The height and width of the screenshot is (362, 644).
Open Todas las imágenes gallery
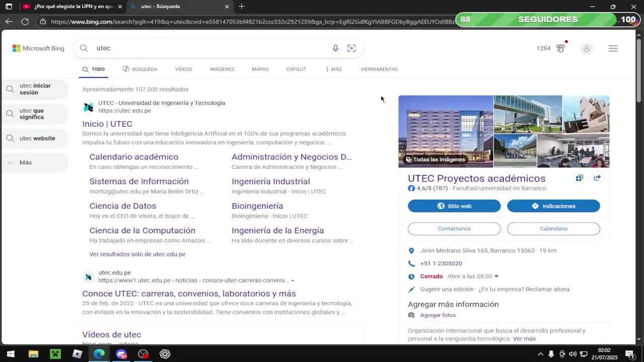coord(435,159)
